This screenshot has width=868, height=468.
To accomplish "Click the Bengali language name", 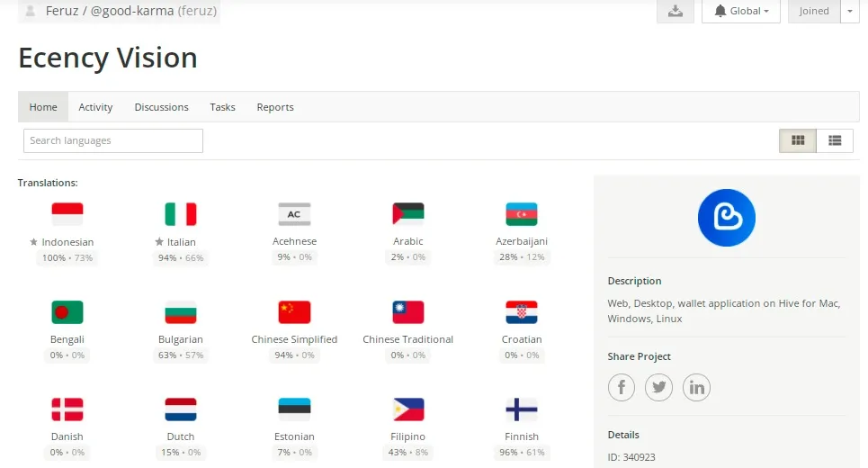I will (x=67, y=339).
